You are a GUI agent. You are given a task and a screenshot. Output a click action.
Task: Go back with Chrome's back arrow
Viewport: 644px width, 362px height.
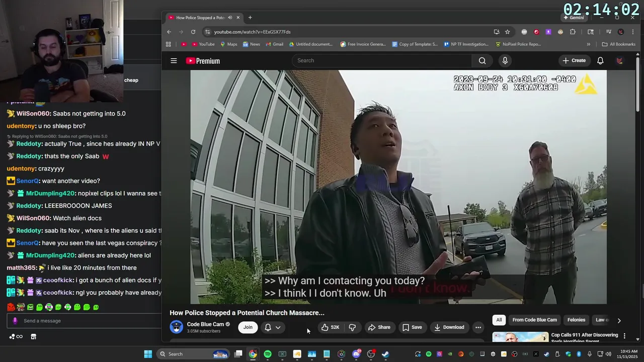(x=169, y=32)
